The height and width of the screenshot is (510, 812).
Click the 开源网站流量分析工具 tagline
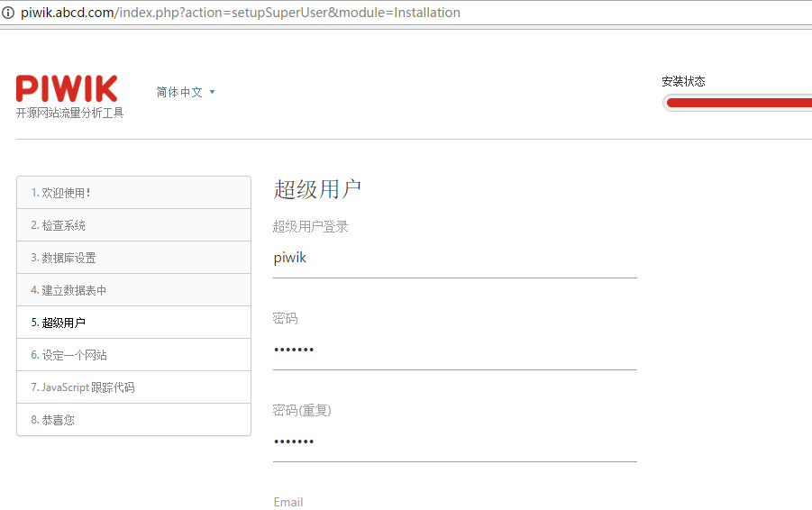[x=70, y=113]
